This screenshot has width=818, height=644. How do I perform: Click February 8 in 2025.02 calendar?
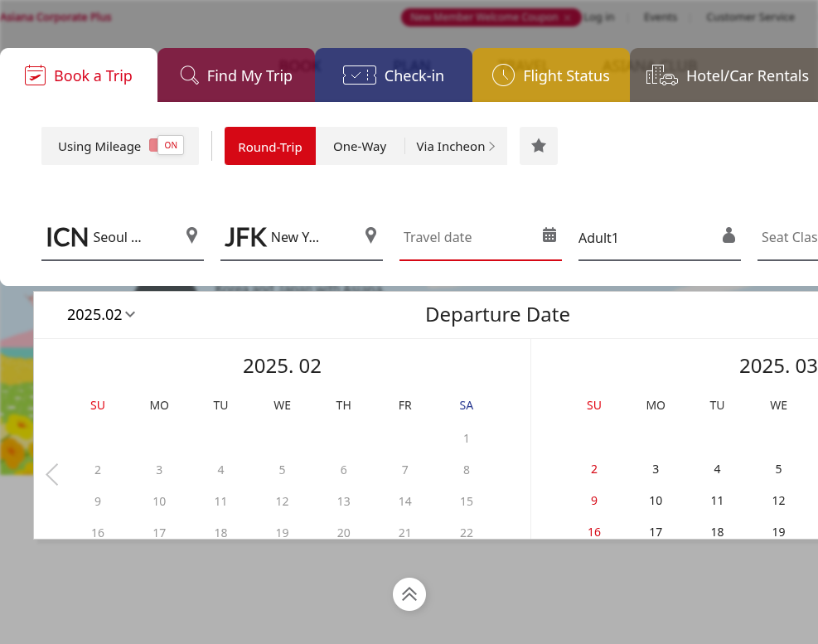(x=467, y=470)
